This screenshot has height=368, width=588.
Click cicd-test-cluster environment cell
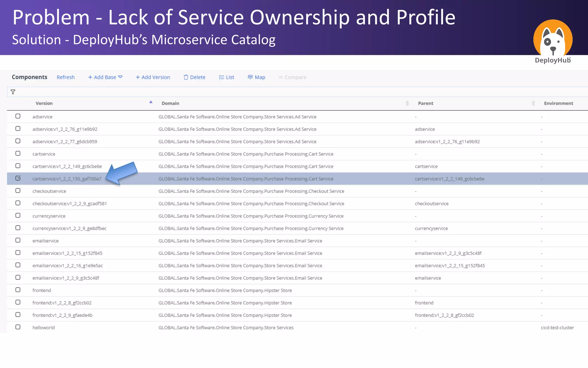coord(557,328)
